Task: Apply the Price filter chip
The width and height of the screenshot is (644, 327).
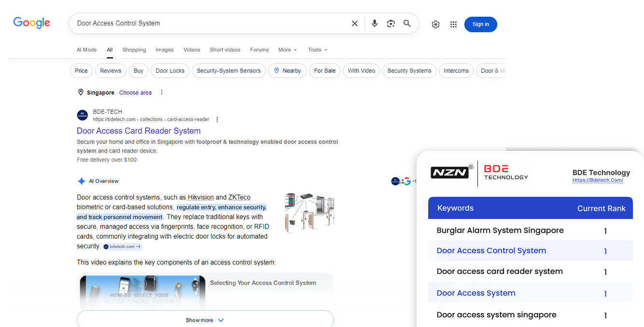Action: 81,70
